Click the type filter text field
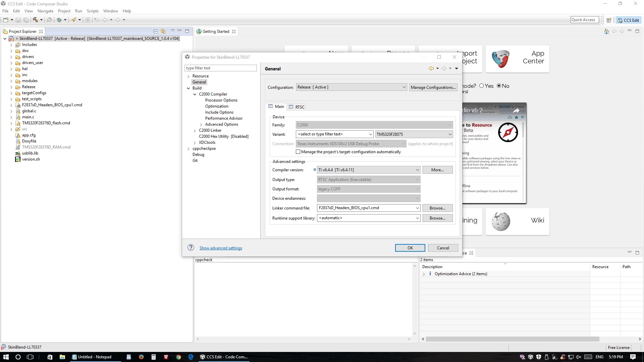The width and height of the screenshot is (644, 362). (220, 68)
